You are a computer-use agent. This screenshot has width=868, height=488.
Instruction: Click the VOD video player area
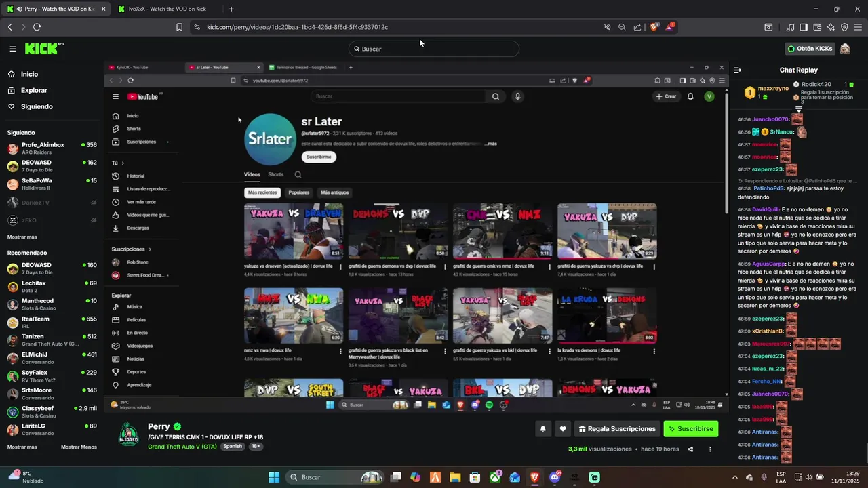click(416, 237)
